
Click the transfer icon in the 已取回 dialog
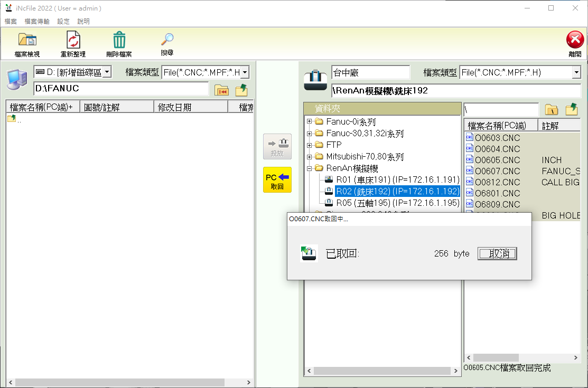309,253
